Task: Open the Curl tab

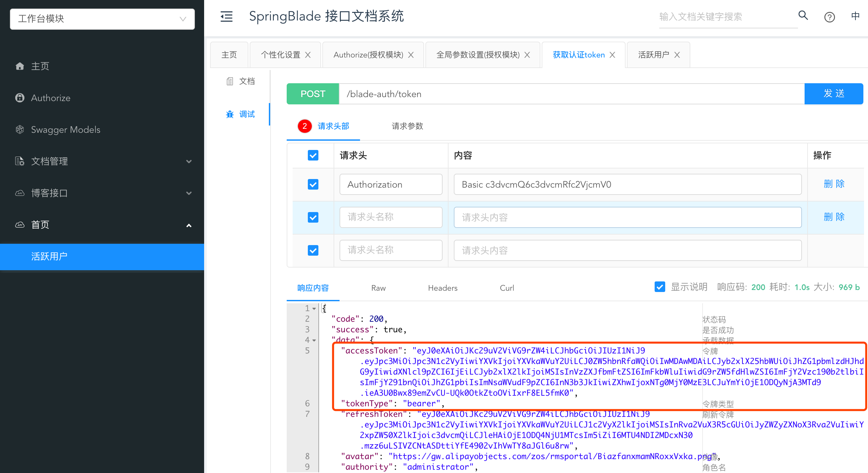Action: 507,288
